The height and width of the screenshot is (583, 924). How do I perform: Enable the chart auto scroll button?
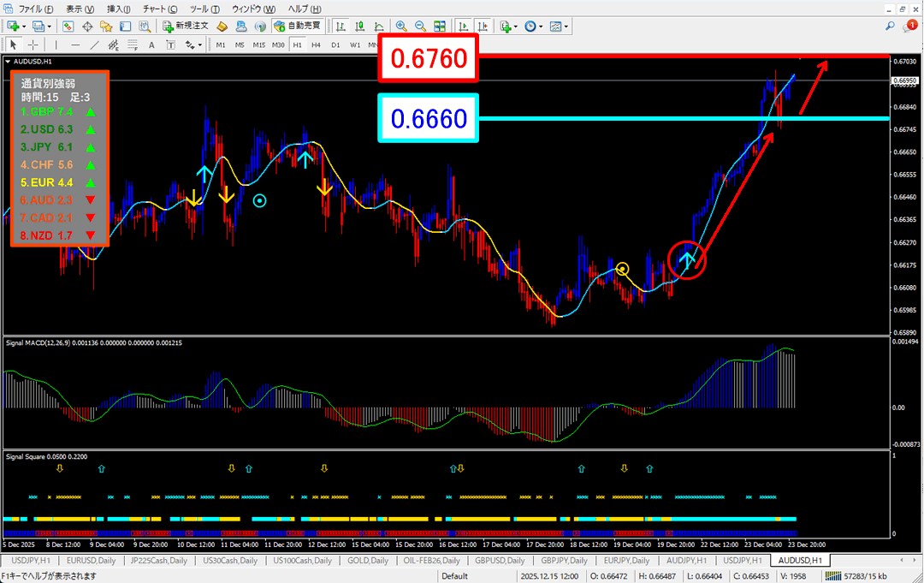tap(465, 27)
